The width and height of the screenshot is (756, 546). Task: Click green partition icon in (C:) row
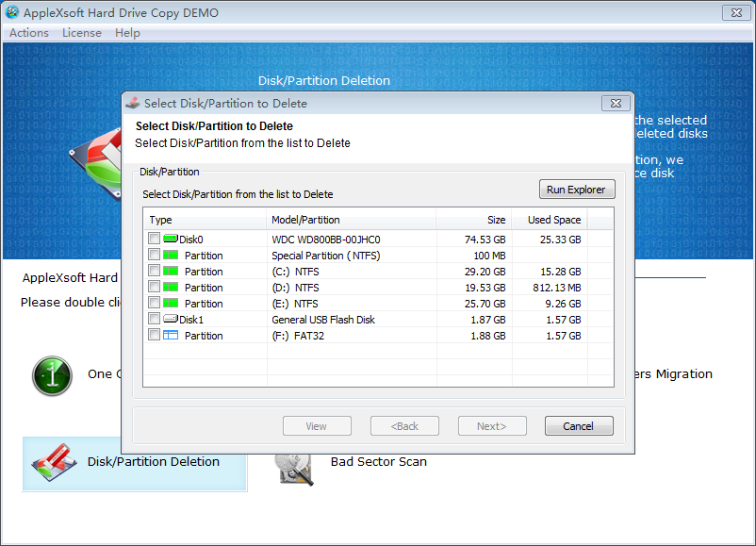coord(171,271)
